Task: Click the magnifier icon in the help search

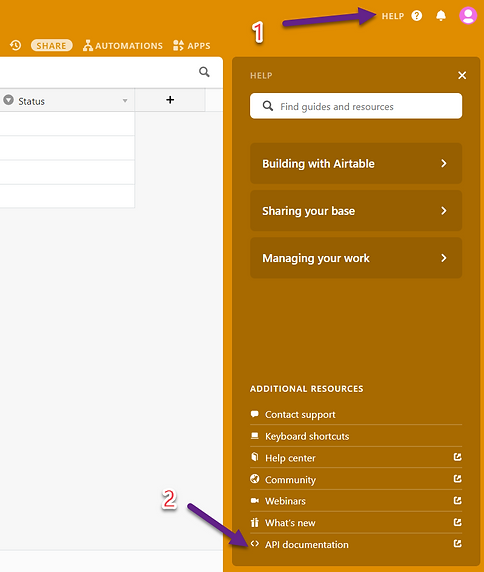Action: [268, 106]
